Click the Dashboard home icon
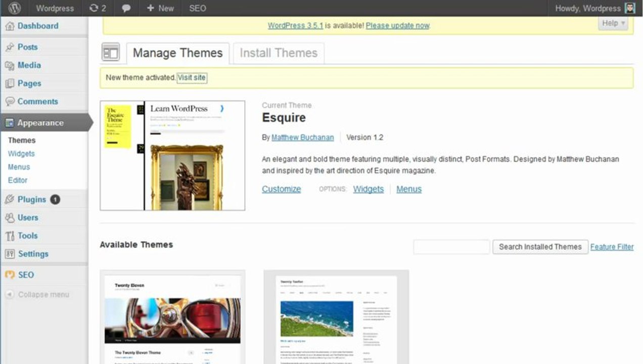Viewport: 643px width, 364px height. click(x=10, y=26)
